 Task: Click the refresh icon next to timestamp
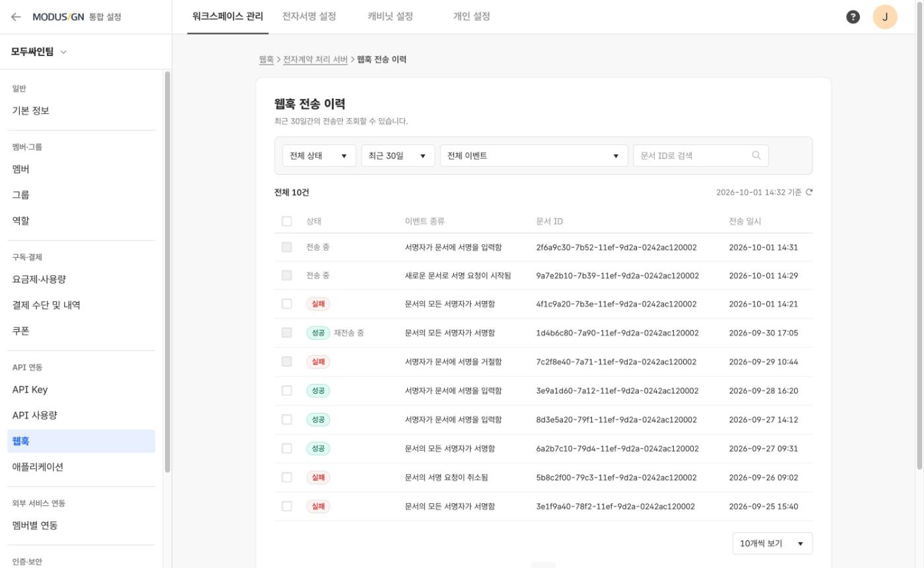[x=809, y=193]
